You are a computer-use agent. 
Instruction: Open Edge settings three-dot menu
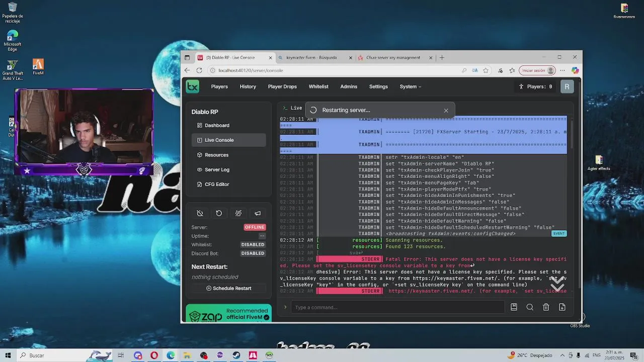[x=563, y=70]
